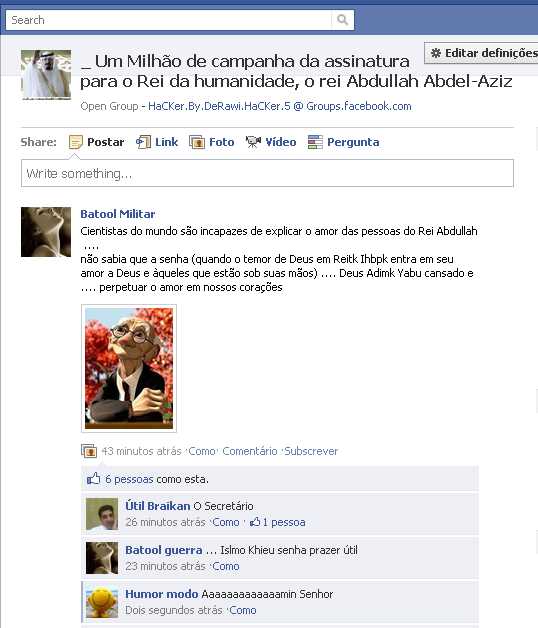Click the photo icon beside 43 minutos atrás

click(x=89, y=451)
